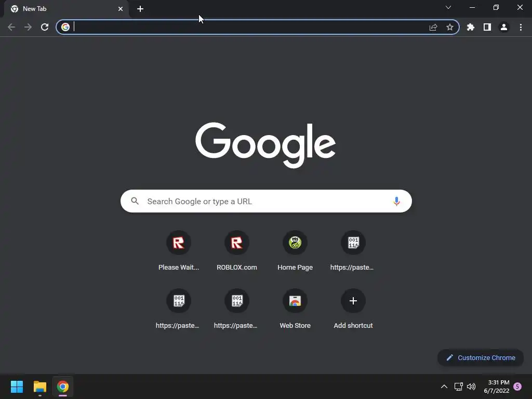The height and width of the screenshot is (399, 532).
Task: Show hidden system tray icons
Action: [x=444, y=387]
